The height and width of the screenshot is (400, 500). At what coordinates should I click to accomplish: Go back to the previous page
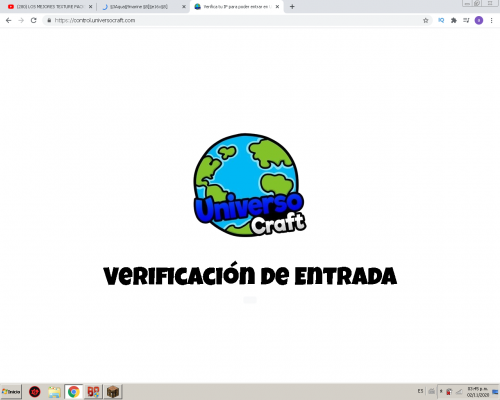click(x=9, y=20)
